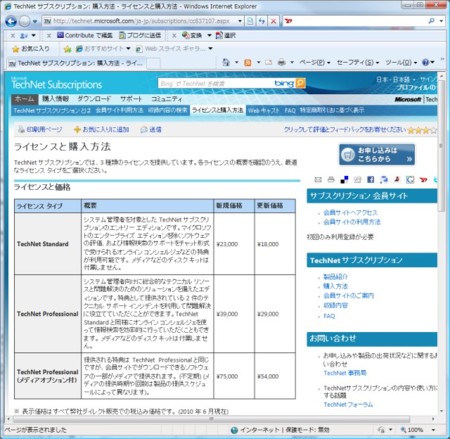Click the red Yahoo share icon
The width and height of the screenshot is (450, 439).
pyautogui.click(x=423, y=180)
